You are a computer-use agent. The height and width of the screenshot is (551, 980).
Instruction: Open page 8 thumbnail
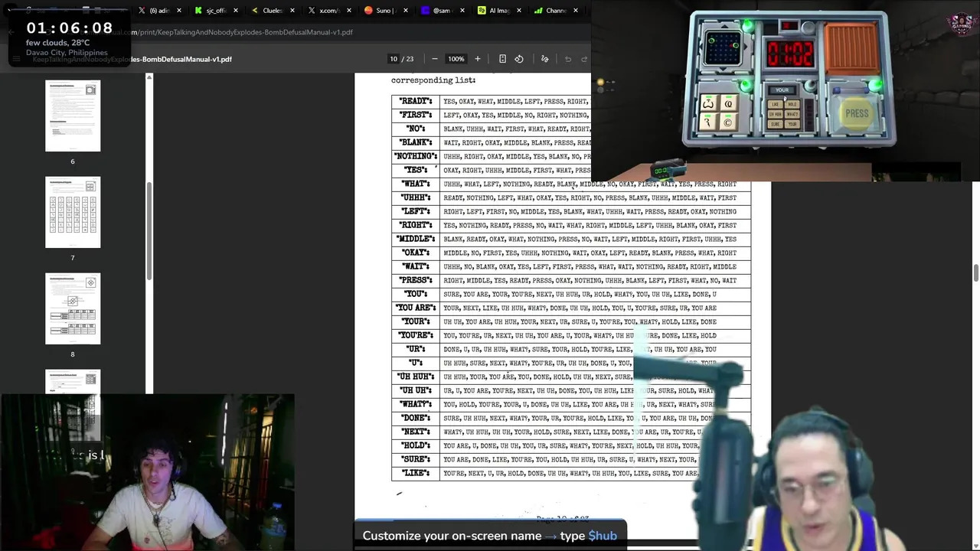coord(73,308)
